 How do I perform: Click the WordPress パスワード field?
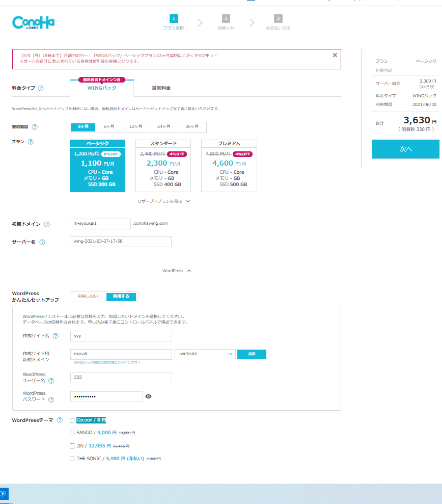click(x=106, y=396)
